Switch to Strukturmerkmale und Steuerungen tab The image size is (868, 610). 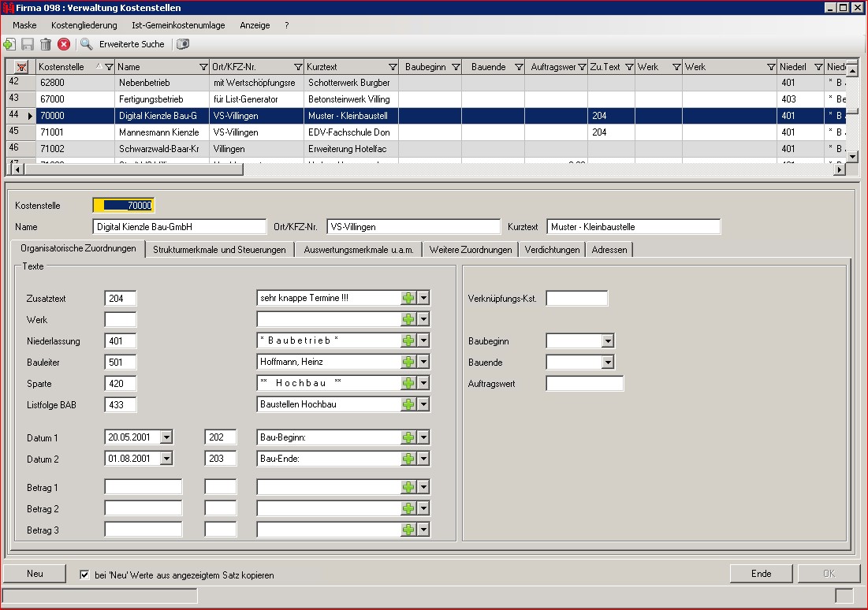click(219, 250)
